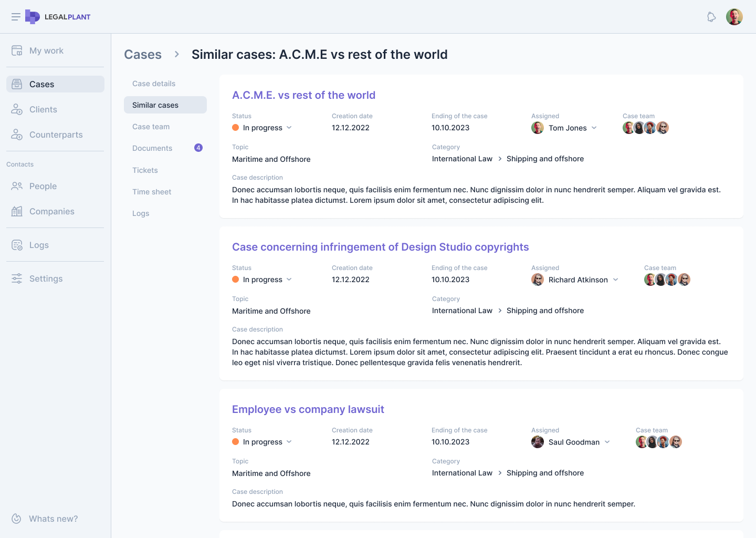Expand the A.C.M.E. case status dropdown
Viewport: 756px width, 538px height.
[289, 128]
